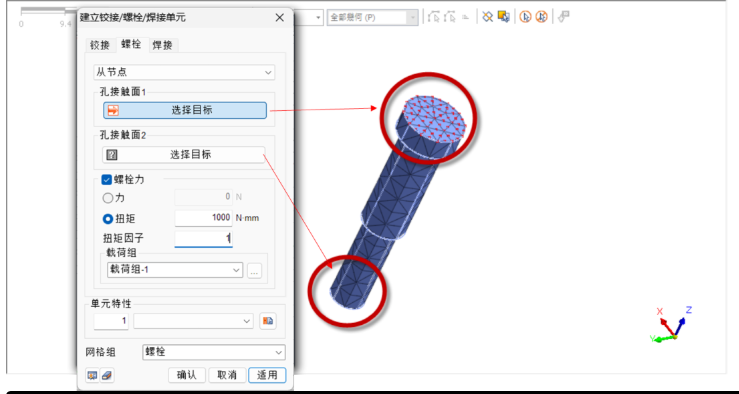The height and width of the screenshot is (394, 739).
Task: Click the eraser reset icon at dialog bottom
Action: pos(107,375)
